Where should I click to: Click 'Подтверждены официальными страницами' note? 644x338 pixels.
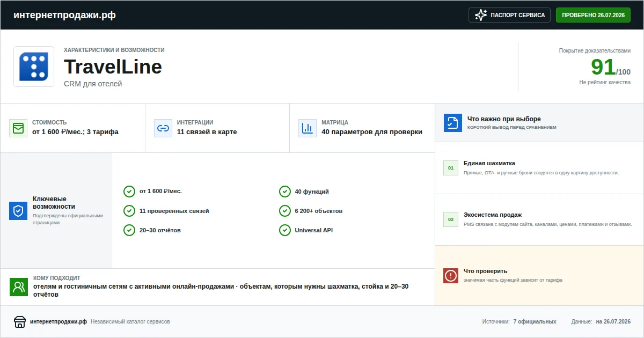(x=68, y=219)
